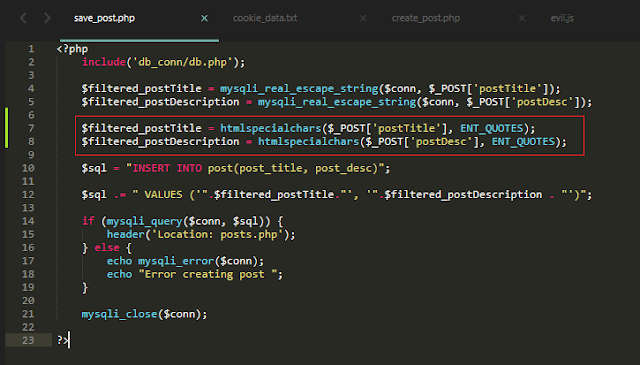The width and height of the screenshot is (640, 365).
Task: Click 'db_conn/db.php' string on line 2
Action: pyautogui.click(x=182, y=62)
